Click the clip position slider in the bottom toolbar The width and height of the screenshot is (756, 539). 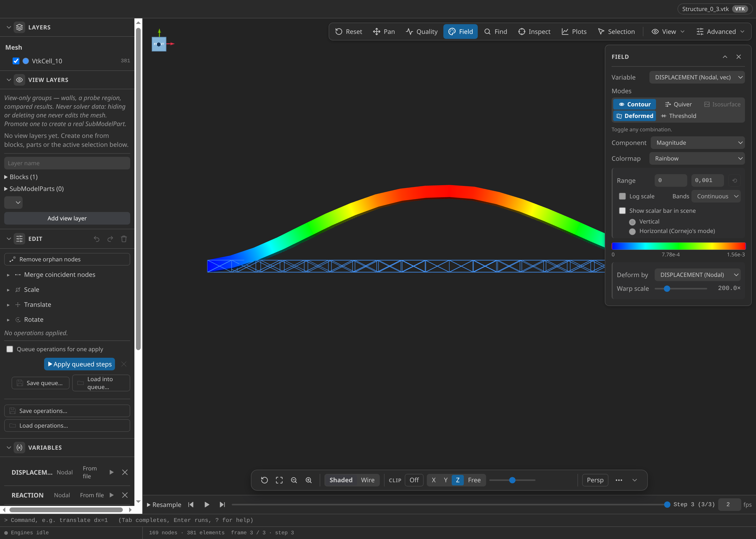[x=512, y=480]
